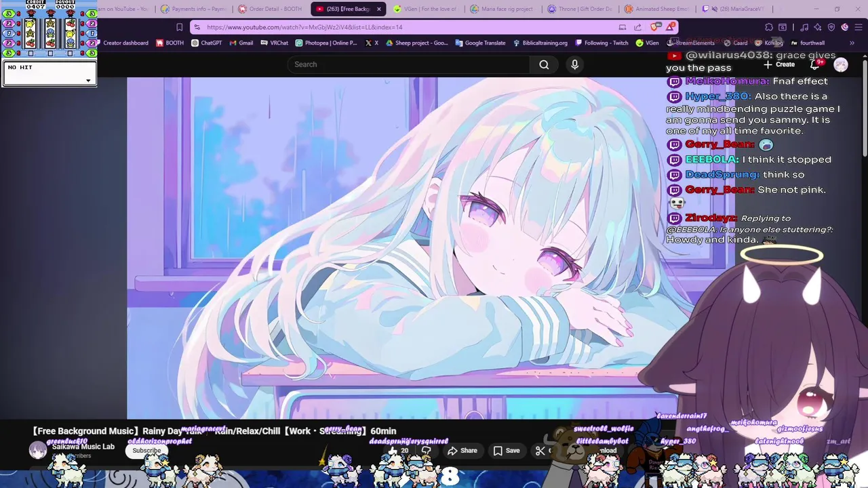Click the video title text
The height and width of the screenshot is (488, 868).
(x=214, y=431)
